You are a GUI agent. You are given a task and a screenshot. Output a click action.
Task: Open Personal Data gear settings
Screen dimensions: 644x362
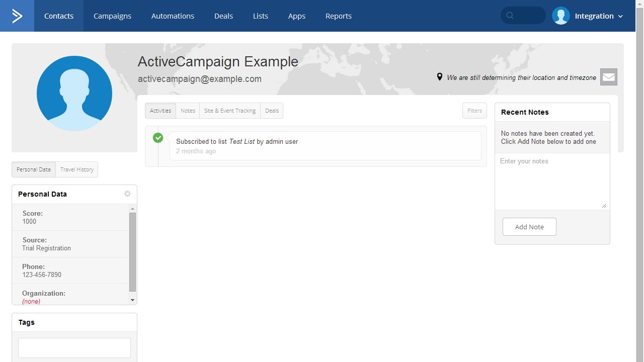(x=127, y=194)
